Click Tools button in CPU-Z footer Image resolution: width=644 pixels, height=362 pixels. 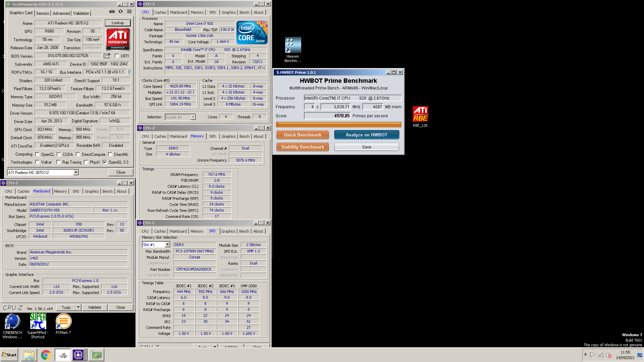66,307
